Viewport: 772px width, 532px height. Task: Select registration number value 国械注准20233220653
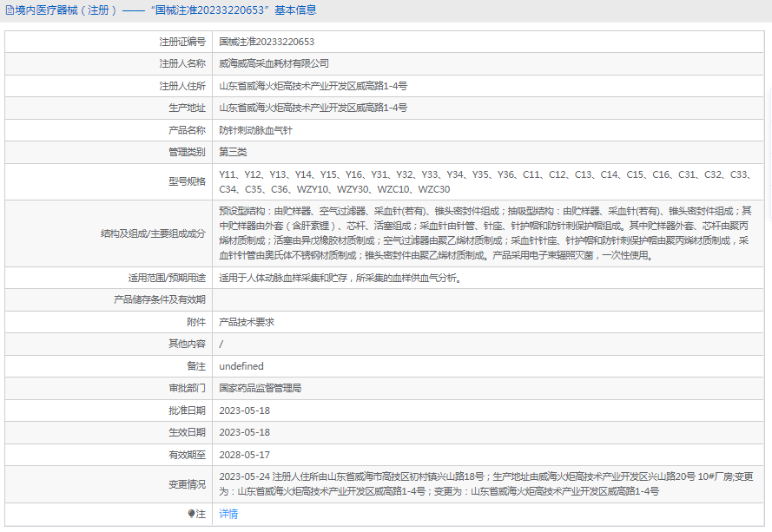(267, 42)
